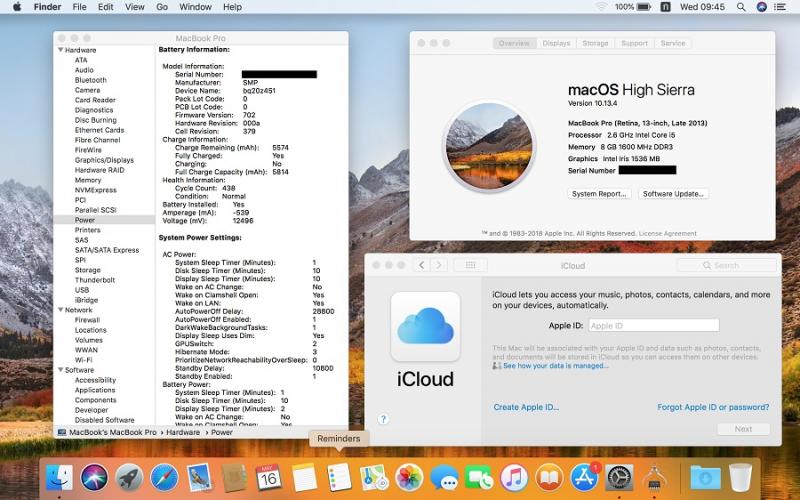Open Mail stamp icon in Dock
The height and width of the screenshot is (500, 800).
tap(199, 478)
